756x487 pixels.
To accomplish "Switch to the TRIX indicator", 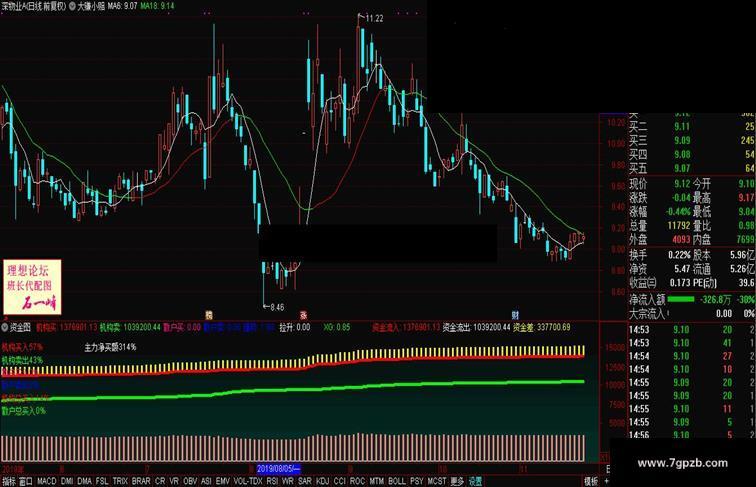I will 120,481.
